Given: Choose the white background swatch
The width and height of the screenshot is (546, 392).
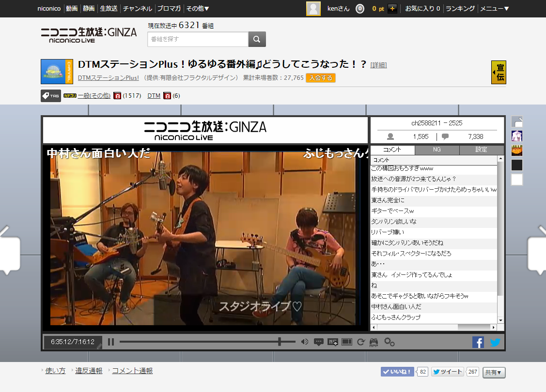Looking at the screenshot, I should pyautogui.click(x=517, y=180).
